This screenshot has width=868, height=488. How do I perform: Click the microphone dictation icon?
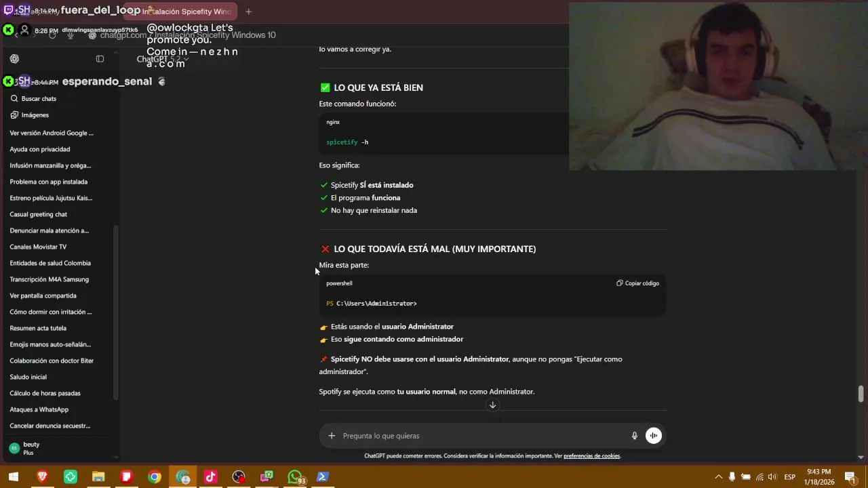tap(635, 436)
